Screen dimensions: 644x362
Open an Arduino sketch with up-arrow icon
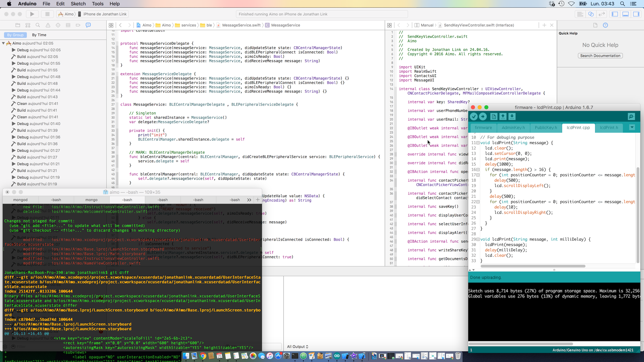pyautogui.click(x=503, y=116)
